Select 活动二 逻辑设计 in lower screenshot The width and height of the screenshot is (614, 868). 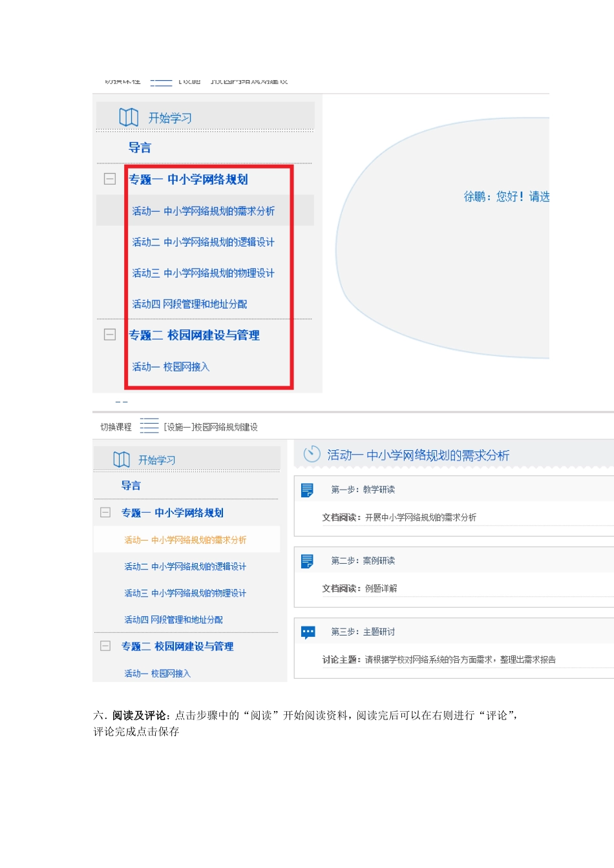click(x=185, y=566)
